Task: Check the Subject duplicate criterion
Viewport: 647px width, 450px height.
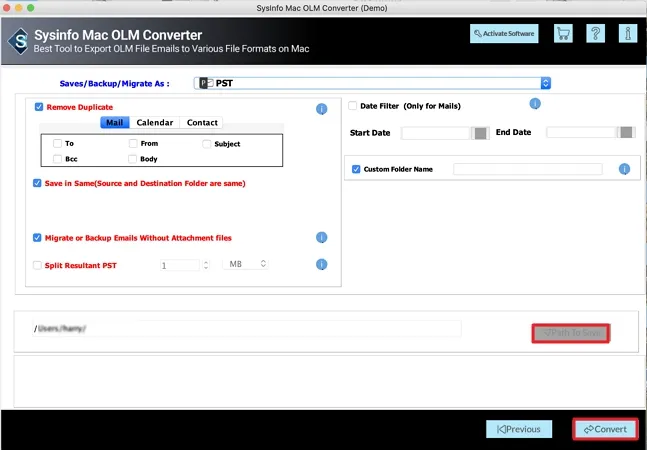Action: [x=207, y=144]
